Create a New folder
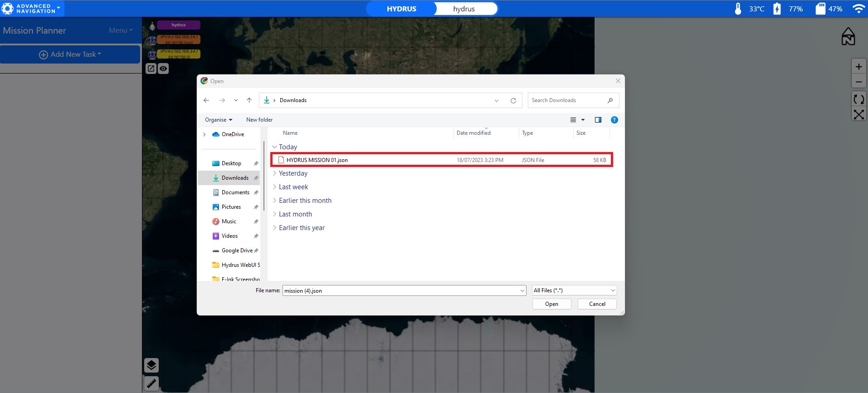Viewport: 868px width, 393px height. pyautogui.click(x=259, y=120)
